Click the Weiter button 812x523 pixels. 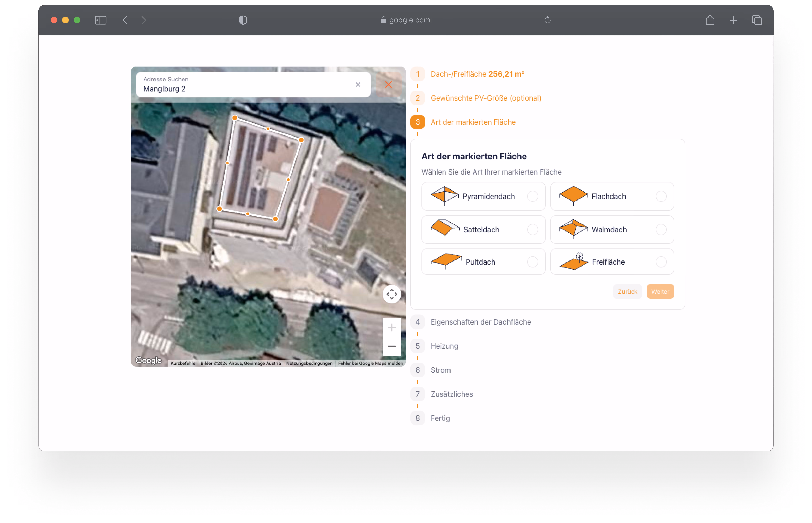pos(660,292)
